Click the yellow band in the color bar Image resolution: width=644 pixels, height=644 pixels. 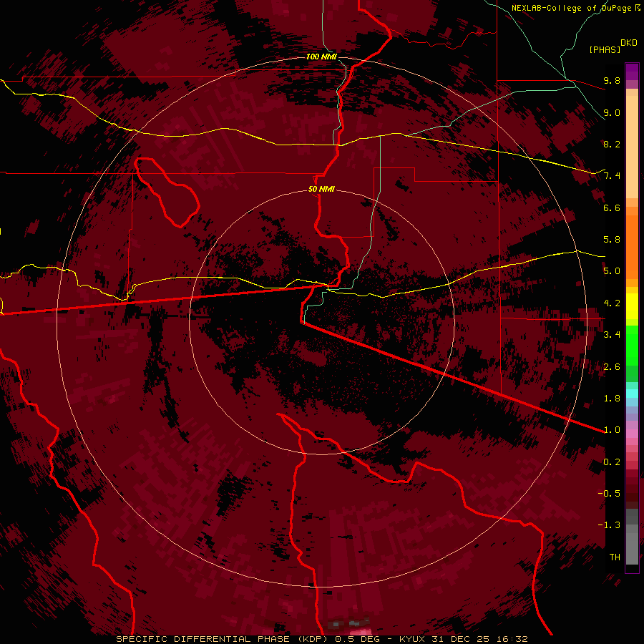coord(632,306)
